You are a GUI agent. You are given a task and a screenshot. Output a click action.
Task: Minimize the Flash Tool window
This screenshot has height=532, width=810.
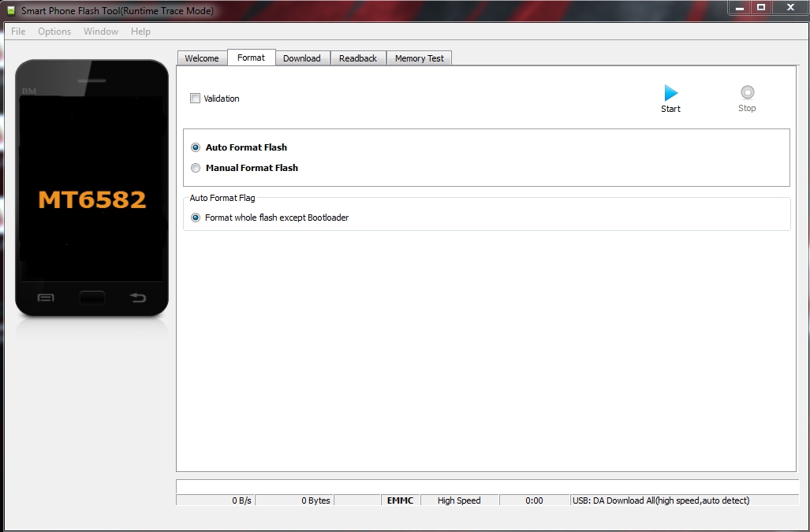point(740,8)
